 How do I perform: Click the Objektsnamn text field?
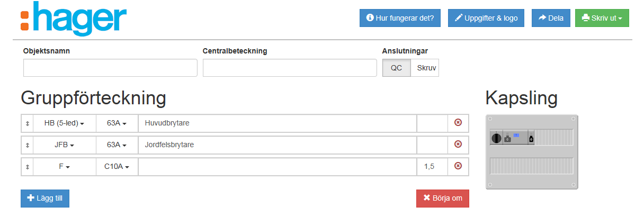click(x=110, y=68)
